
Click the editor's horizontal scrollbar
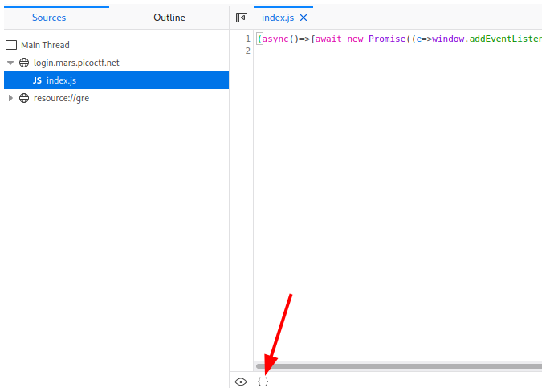tap(397, 366)
